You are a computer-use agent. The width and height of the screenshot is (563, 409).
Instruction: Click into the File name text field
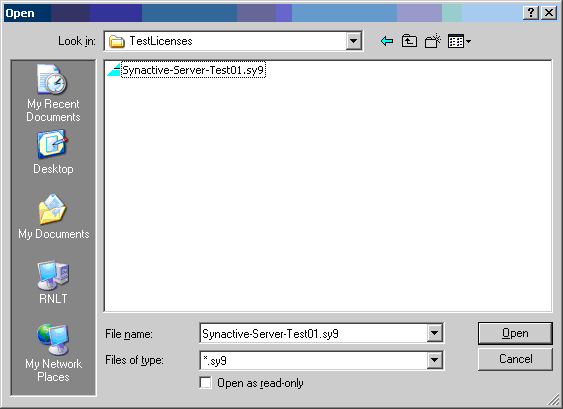(x=314, y=334)
